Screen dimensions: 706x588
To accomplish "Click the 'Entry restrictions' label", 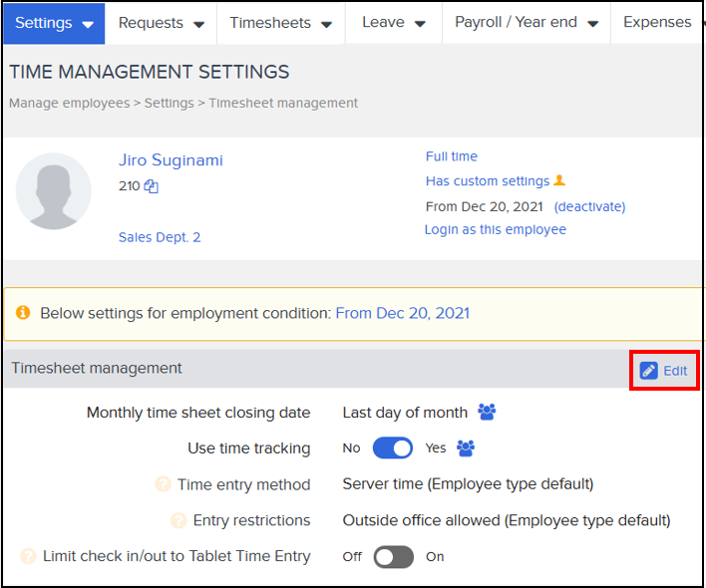I will coord(251,520).
